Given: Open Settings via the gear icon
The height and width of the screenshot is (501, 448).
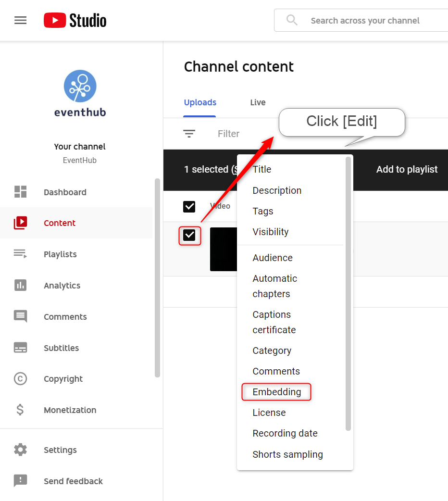Looking at the screenshot, I should pos(21,450).
